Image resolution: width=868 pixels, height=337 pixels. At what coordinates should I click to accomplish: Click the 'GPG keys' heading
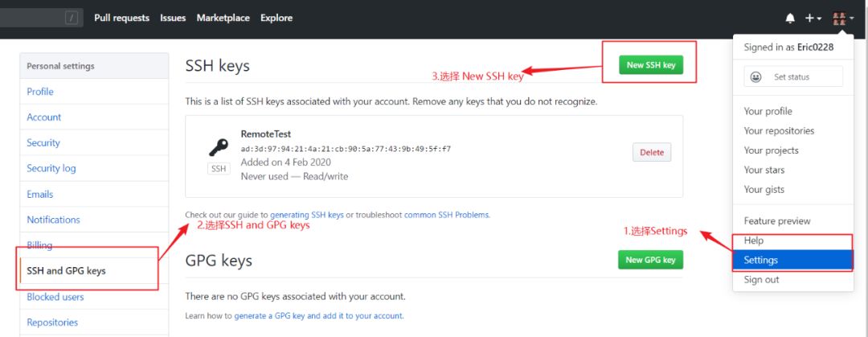click(x=219, y=261)
